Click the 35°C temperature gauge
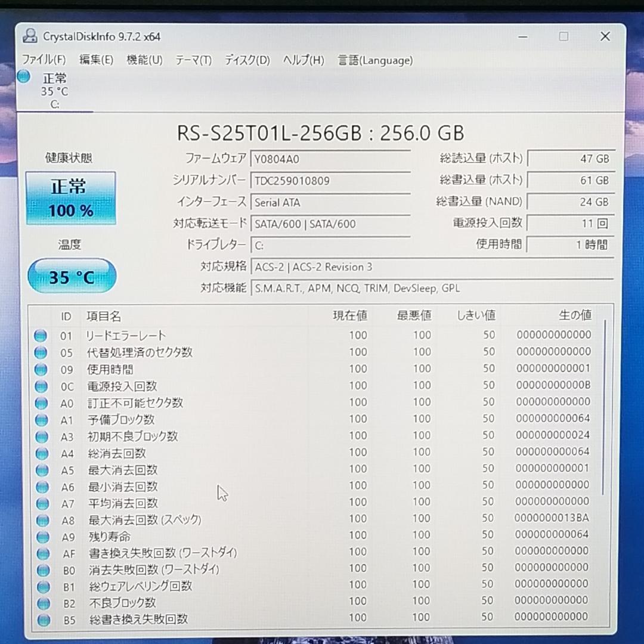The width and height of the screenshot is (644, 644). [x=72, y=275]
